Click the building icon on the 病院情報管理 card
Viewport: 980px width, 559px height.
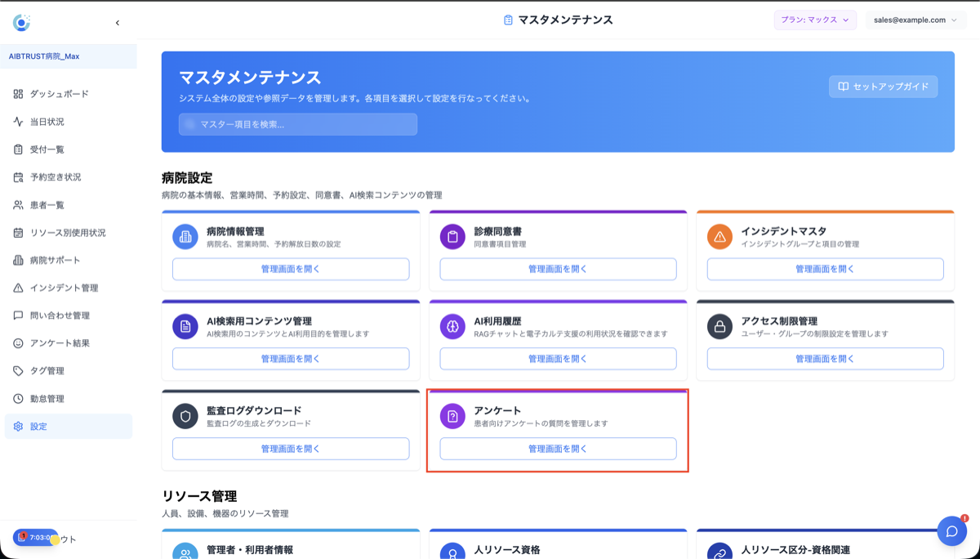click(185, 237)
